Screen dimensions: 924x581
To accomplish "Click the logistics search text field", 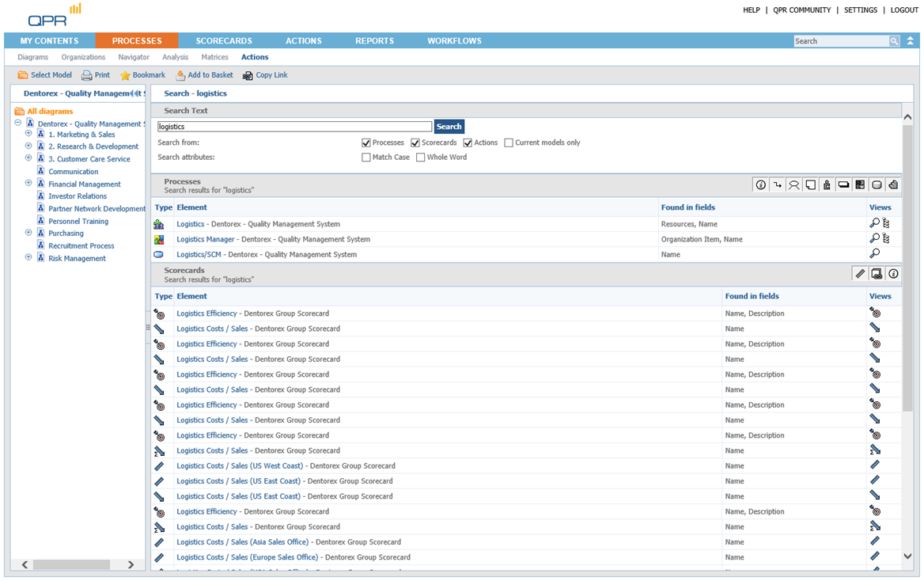I will [294, 127].
